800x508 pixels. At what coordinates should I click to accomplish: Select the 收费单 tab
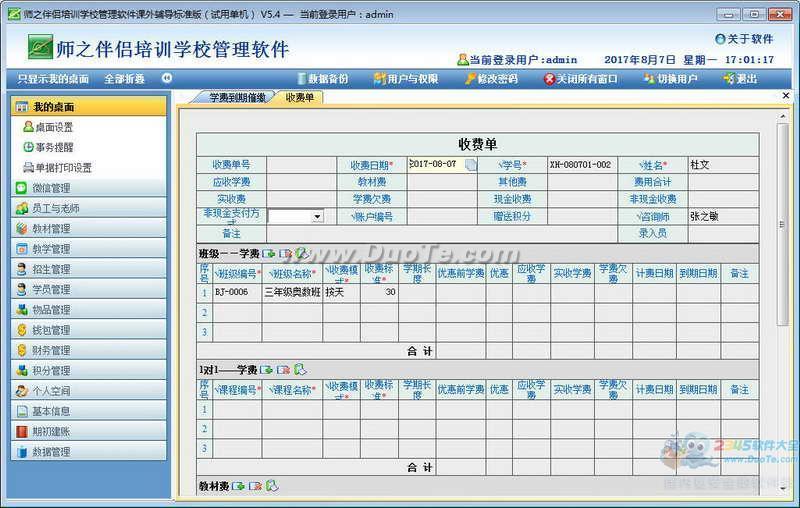[299, 97]
